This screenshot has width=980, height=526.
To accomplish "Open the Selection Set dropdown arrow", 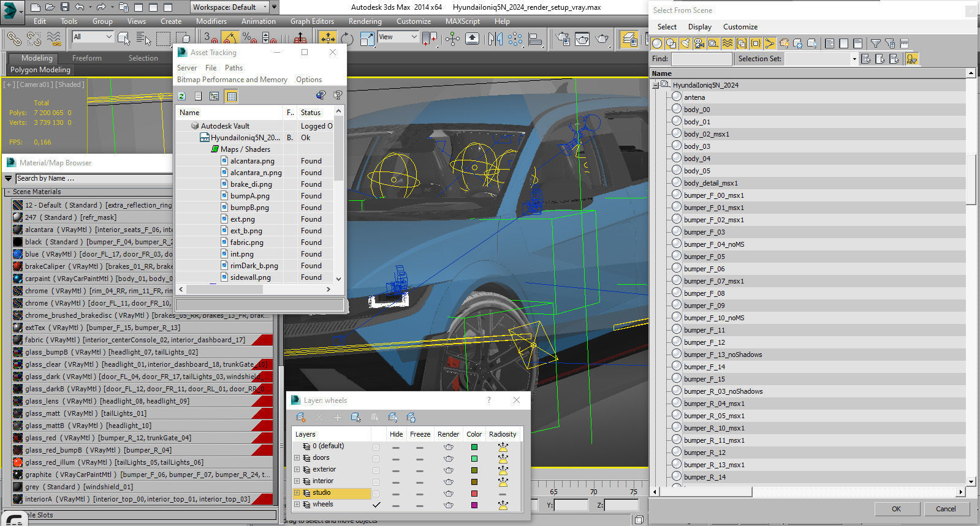I will (854, 59).
